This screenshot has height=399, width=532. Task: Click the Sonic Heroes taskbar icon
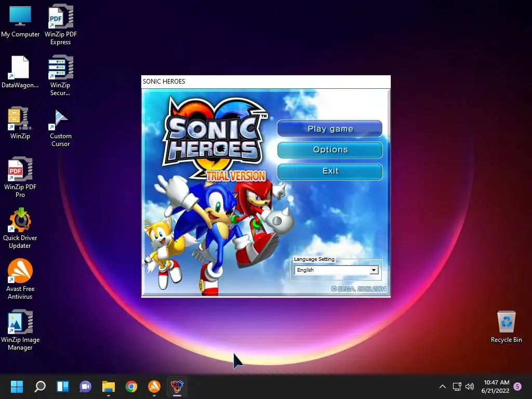(177, 387)
